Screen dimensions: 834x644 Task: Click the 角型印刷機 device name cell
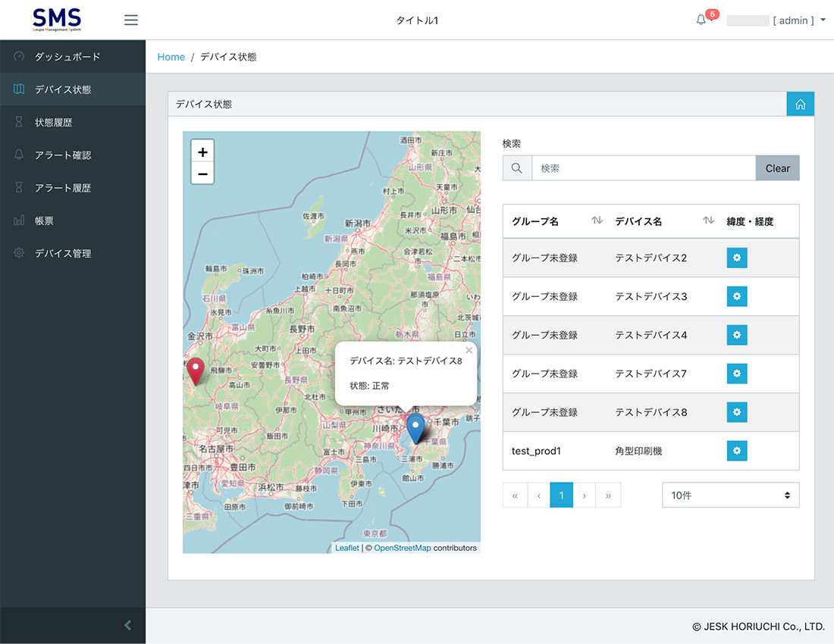pyautogui.click(x=638, y=451)
